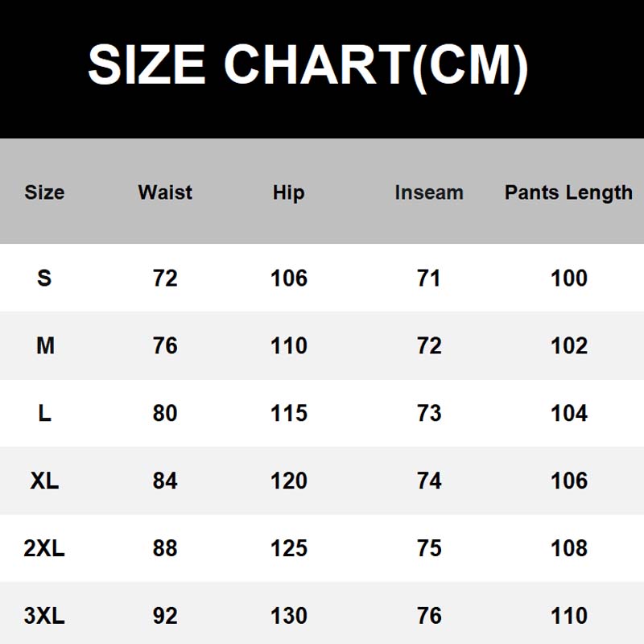Click inseam value 74 for size XL
Screen dimensions: 644x644
click(429, 480)
